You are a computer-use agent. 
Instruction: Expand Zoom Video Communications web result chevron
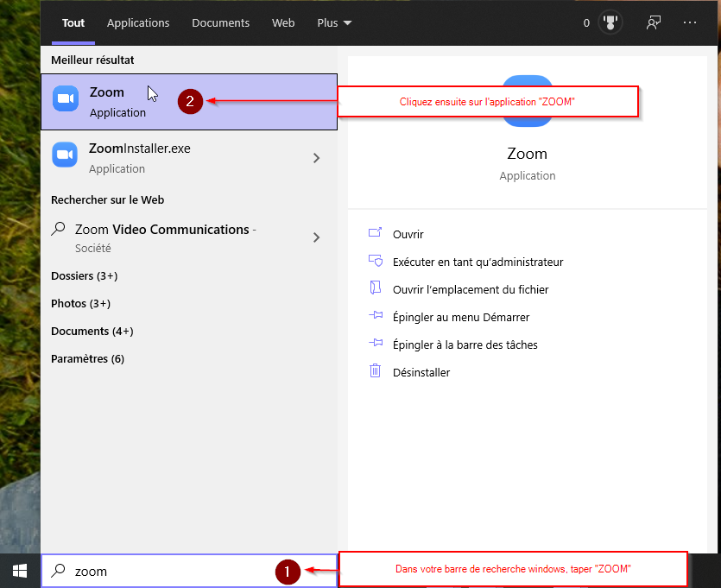point(316,237)
